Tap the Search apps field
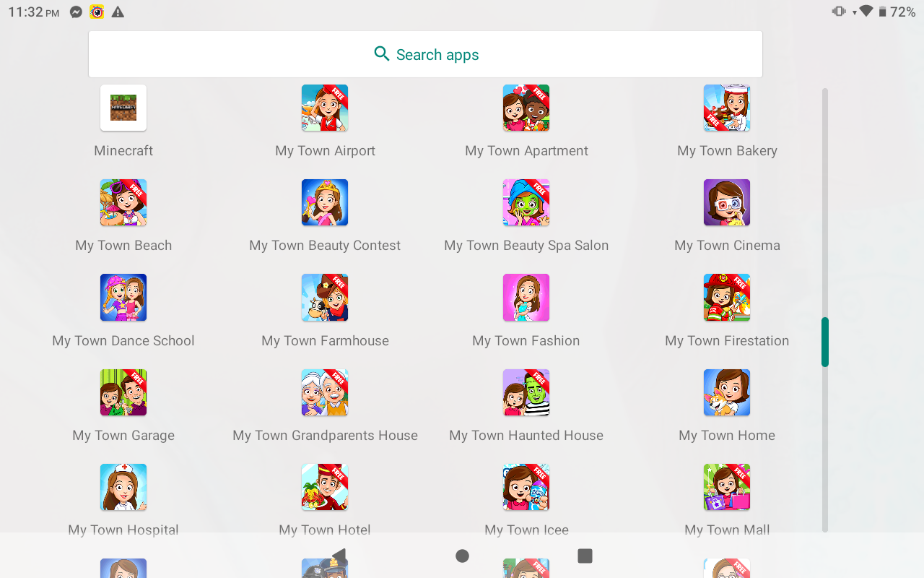 click(425, 54)
